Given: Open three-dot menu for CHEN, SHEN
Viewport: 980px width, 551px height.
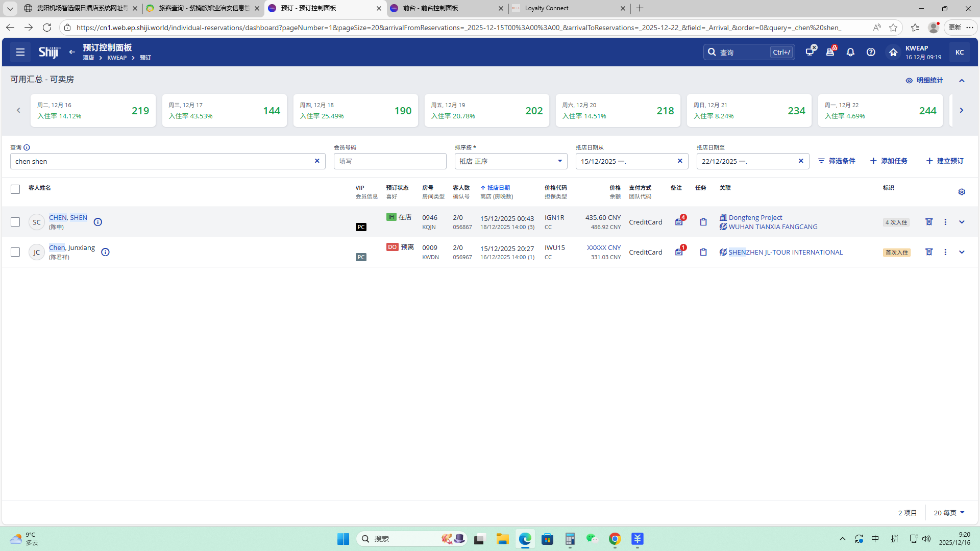Looking at the screenshot, I should (945, 222).
